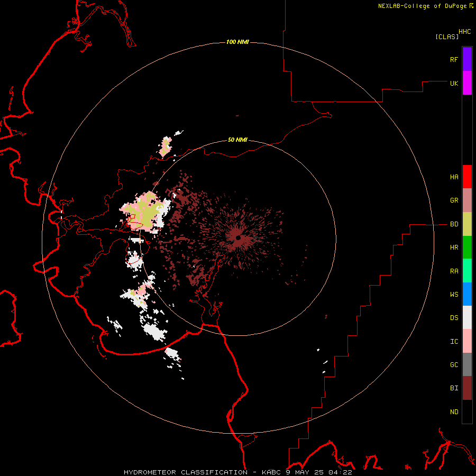This screenshot has height=476, width=476.
Task: Click the IC legend label
Action: tap(454, 342)
